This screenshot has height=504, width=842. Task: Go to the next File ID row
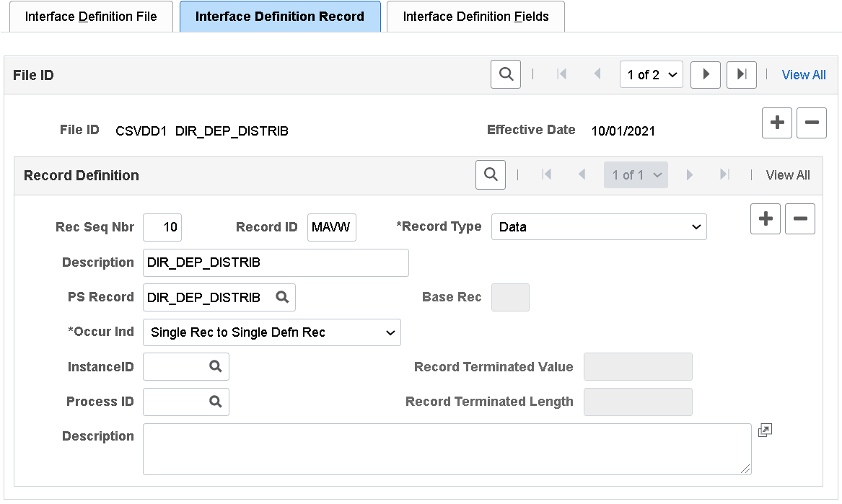(x=705, y=74)
